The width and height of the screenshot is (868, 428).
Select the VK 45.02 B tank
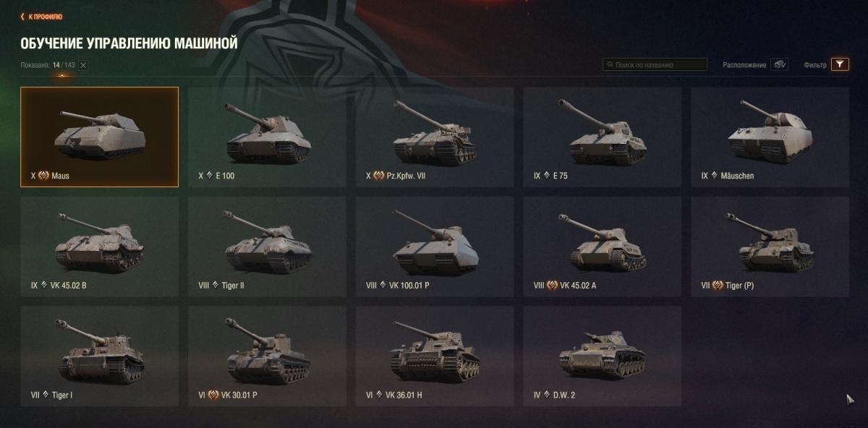coord(99,247)
